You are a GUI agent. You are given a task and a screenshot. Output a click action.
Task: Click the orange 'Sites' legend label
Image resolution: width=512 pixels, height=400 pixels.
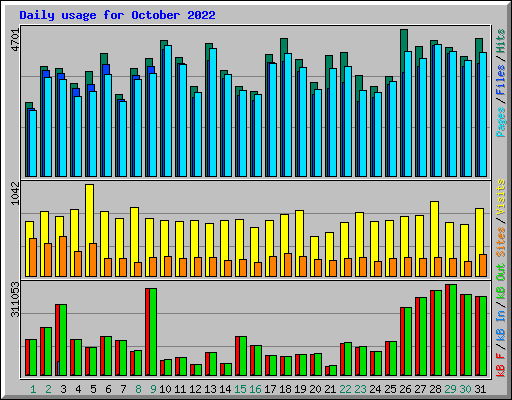click(501, 242)
